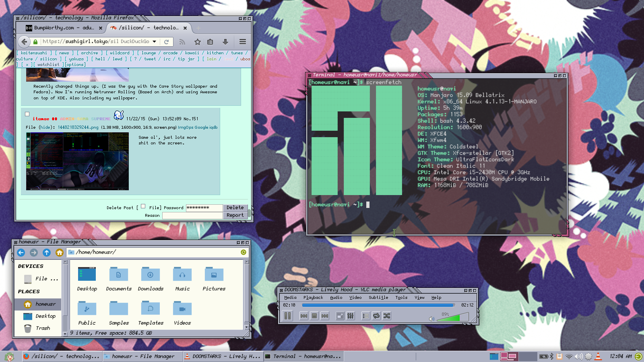644x362 pixels.
Task: Tick the checkbox beside post No.151
Action: tap(27, 114)
